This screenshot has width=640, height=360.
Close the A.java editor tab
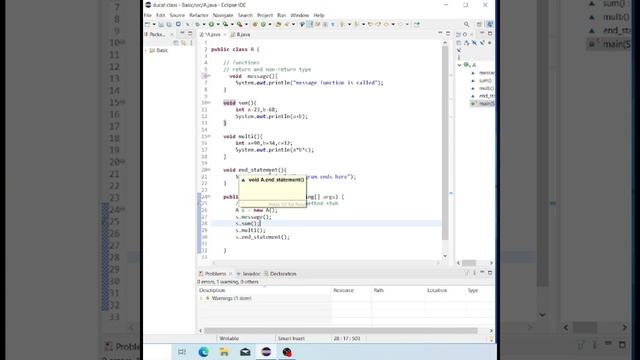[x=224, y=35]
